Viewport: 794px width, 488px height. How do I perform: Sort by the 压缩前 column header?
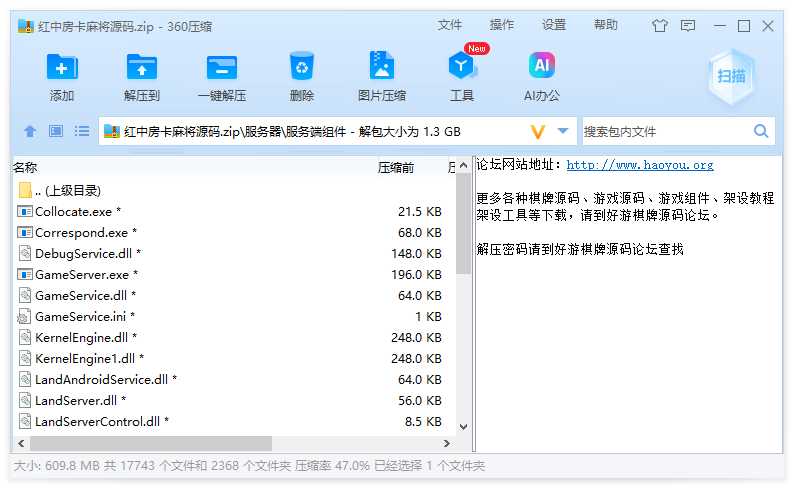point(395,168)
